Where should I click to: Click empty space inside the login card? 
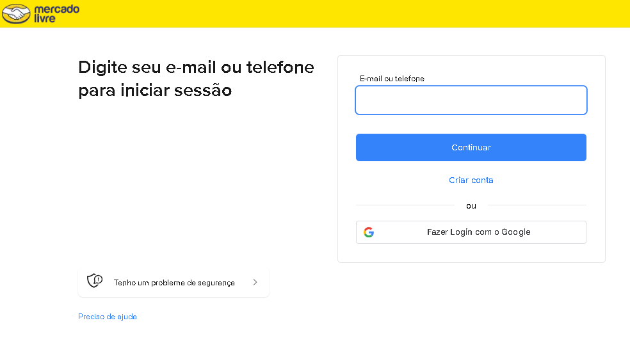tap(471, 253)
